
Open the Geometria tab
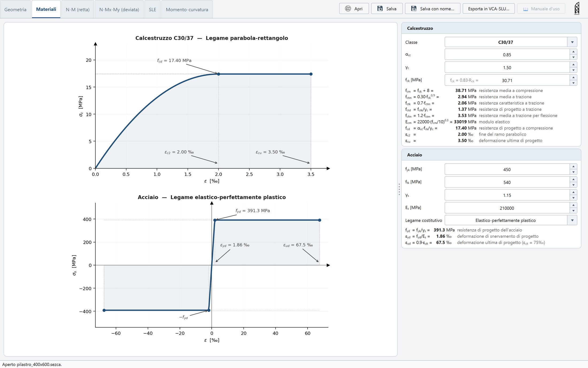coord(16,9)
